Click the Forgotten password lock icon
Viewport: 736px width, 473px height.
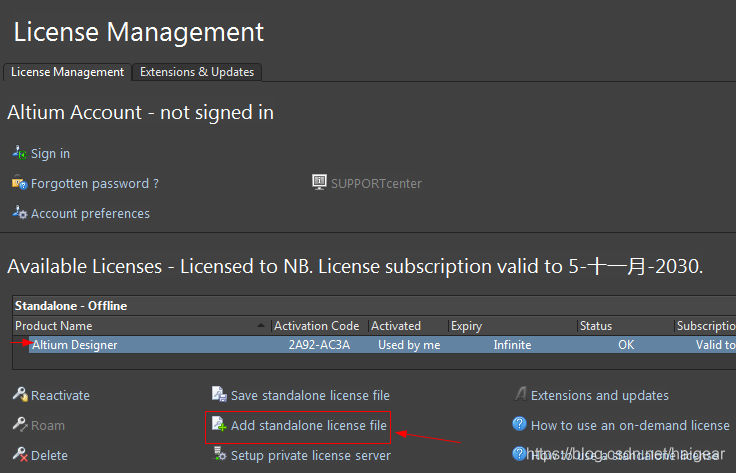[x=19, y=183]
